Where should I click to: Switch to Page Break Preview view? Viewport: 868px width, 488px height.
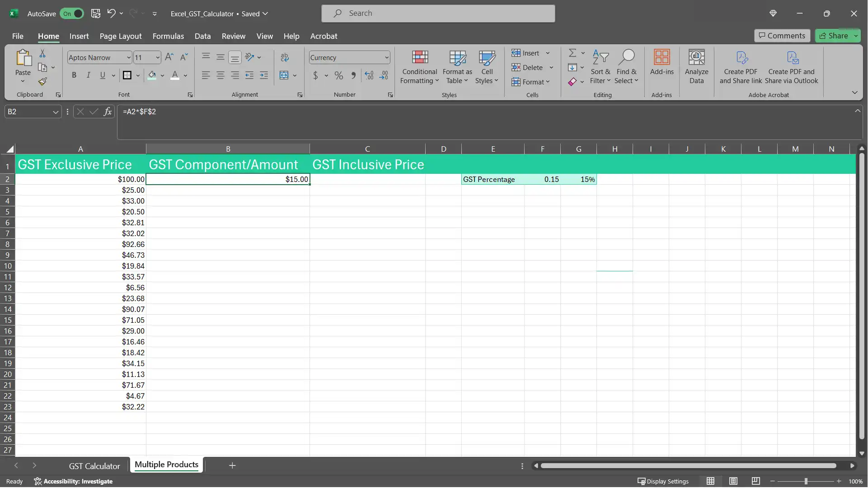click(755, 481)
